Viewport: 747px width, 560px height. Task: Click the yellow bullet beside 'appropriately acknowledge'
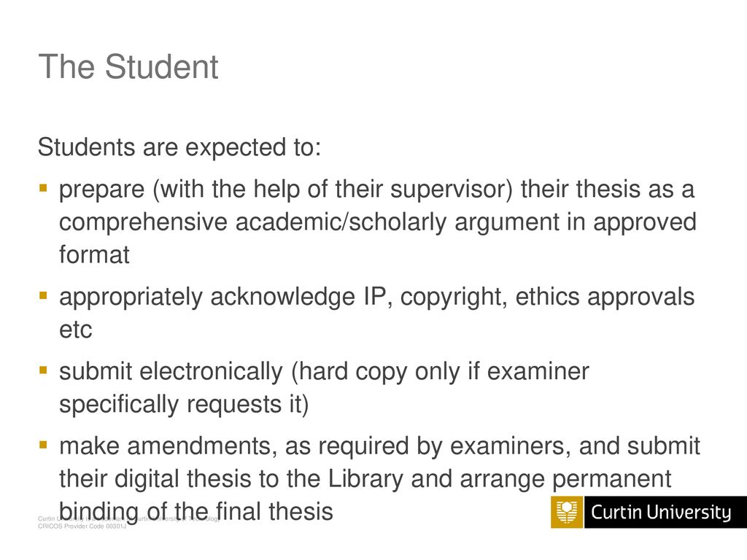tap(43, 296)
